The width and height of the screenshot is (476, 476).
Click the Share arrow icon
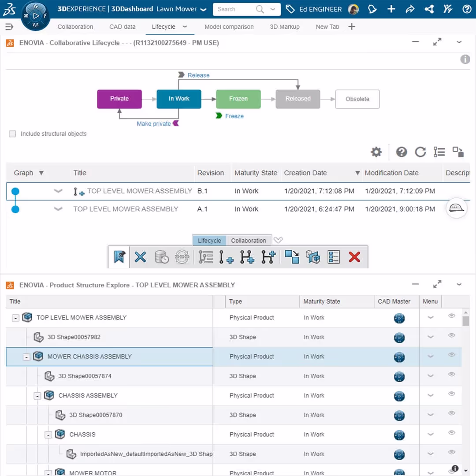[x=410, y=9]
